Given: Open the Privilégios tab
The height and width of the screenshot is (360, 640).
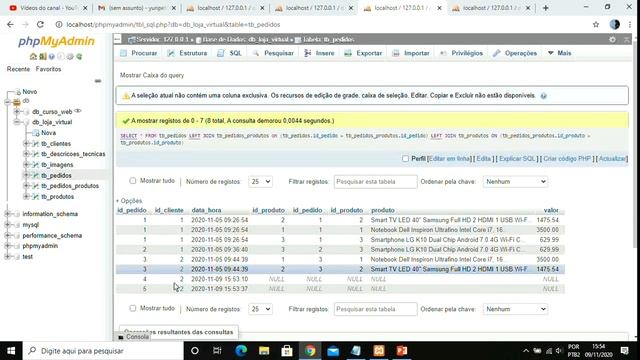Looking at the screenshot, I should pos(461,53).
